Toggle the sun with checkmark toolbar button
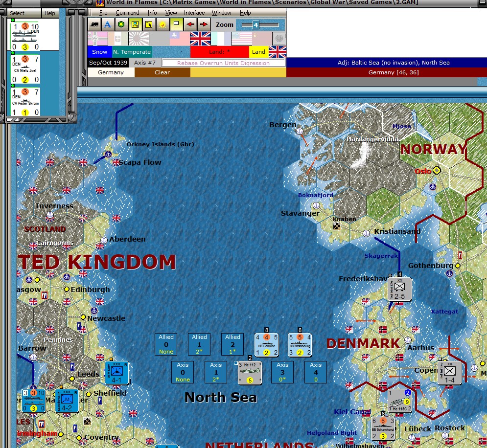 click(x=162, y=24)
